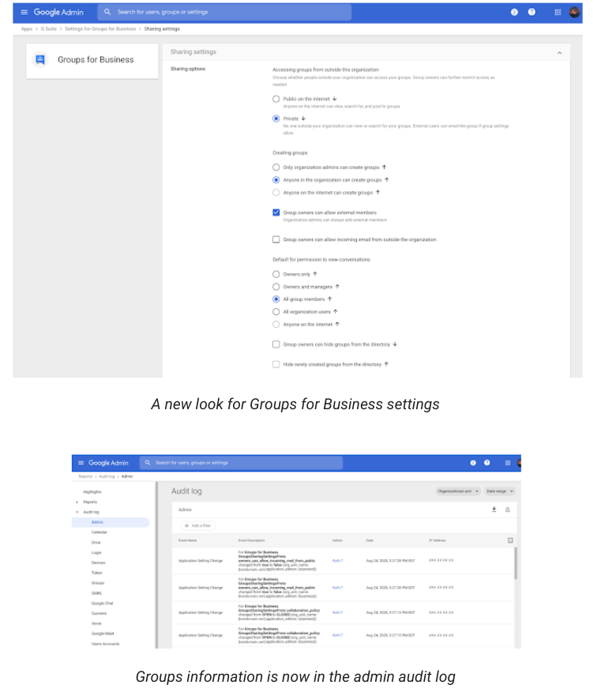Click the Event Name column header
This screenshot has height=696, width=616.
click(x=188, y=540)
